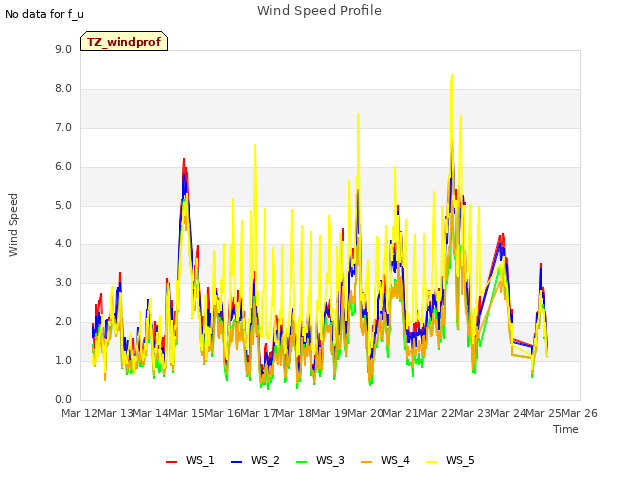Click the Time x-axis label

[x=566, y=429]
